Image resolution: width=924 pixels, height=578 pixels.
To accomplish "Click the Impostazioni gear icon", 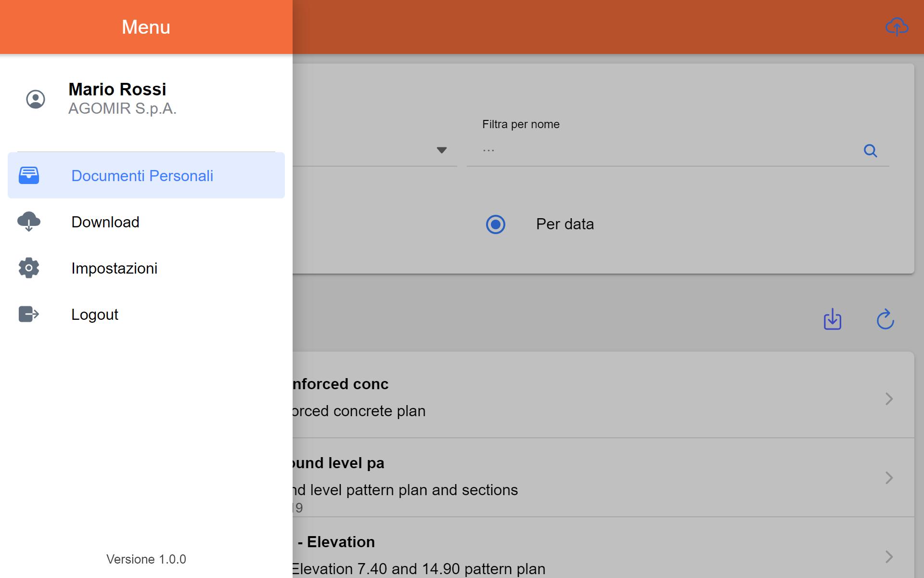I will [x=29, y=268].
